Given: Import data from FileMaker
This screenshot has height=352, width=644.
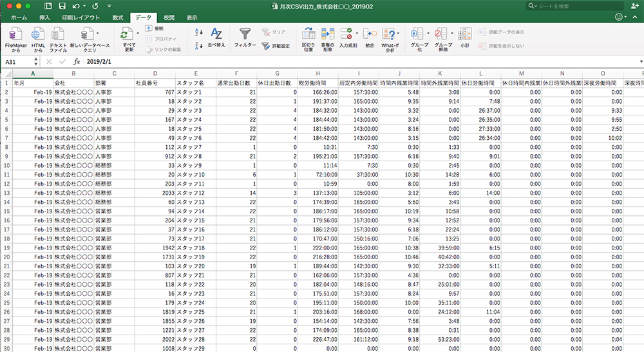Looking at the screenshot, I should pos(15,39).
